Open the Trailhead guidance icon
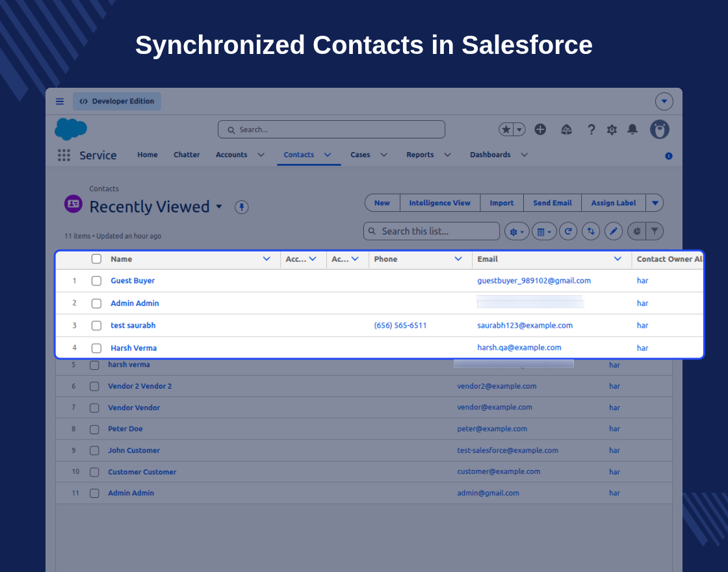Viewport: 728px width, 572px height. click(x=566, y=129)
